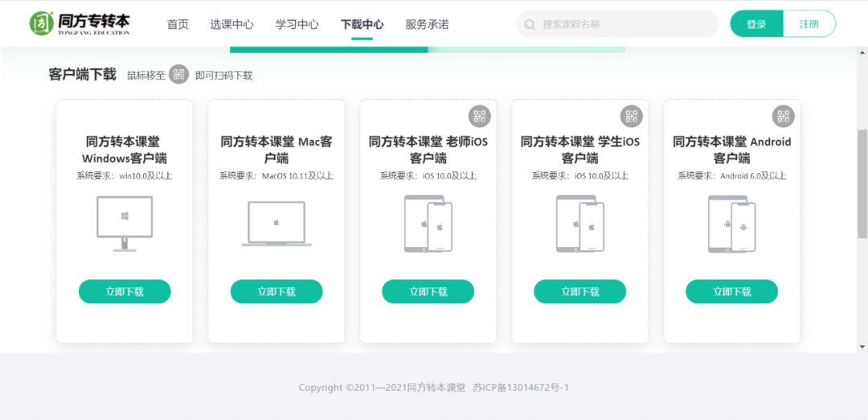Go to 首页 tab
Viewport: 868px width, 420px height.
click(178, 24)
